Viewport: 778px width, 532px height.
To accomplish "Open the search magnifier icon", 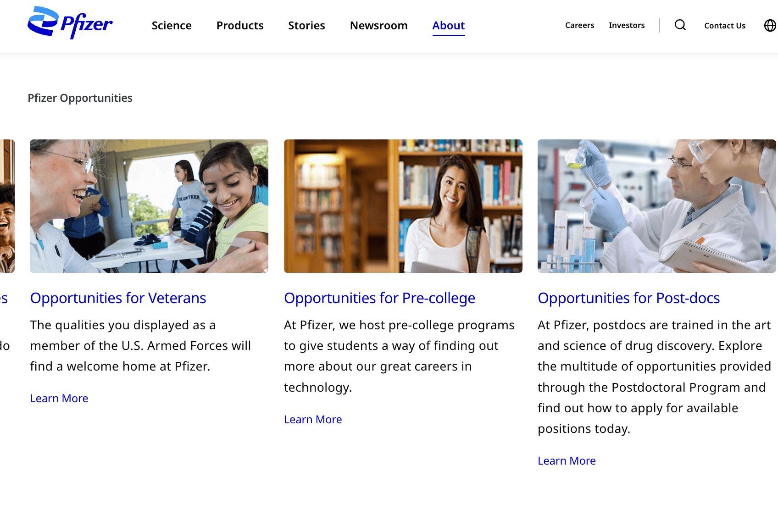I will coord(680,25).
